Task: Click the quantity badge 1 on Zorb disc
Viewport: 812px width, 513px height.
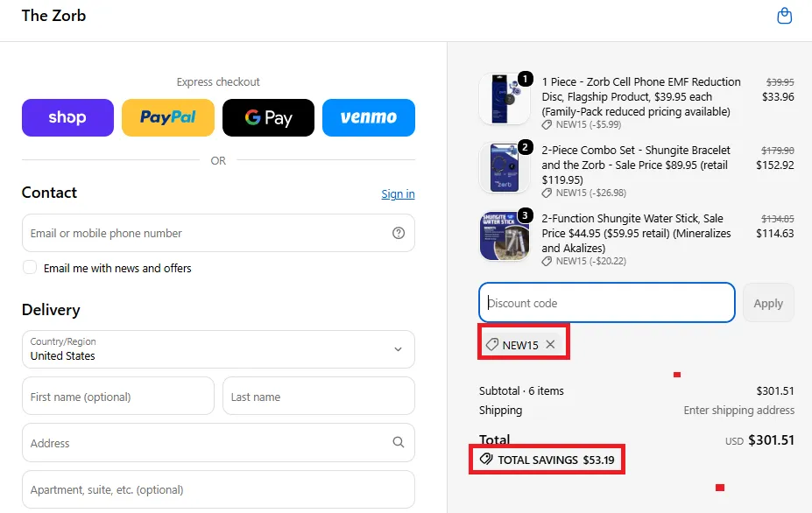Action: (525, 79)
